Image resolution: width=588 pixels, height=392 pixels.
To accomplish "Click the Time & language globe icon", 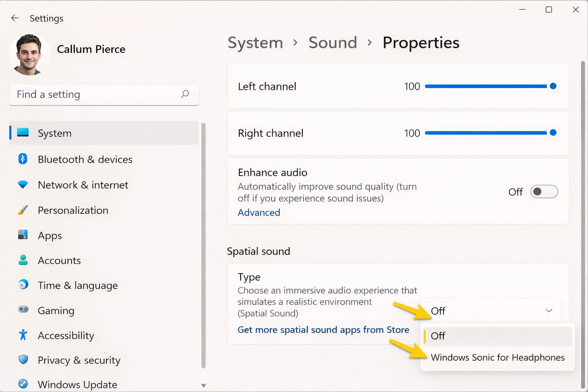I will click(x=23, y=285).
